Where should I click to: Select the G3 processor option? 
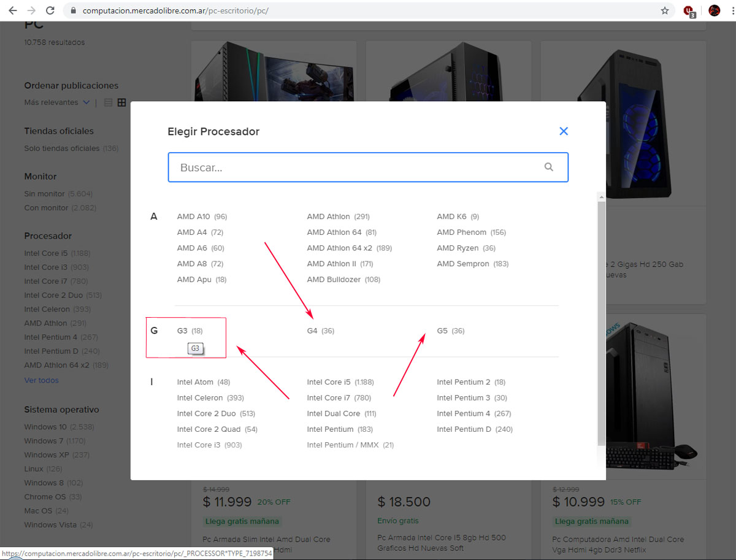pos(182,331)
